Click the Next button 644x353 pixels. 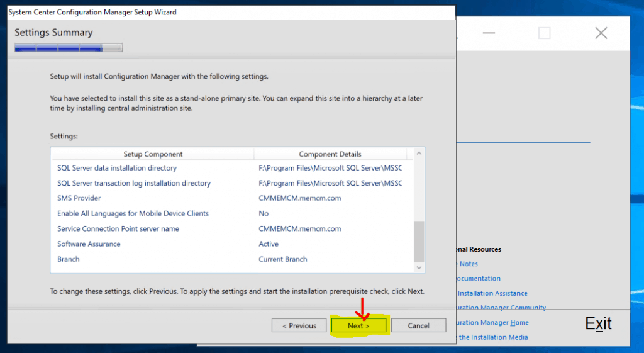(358, 325)
